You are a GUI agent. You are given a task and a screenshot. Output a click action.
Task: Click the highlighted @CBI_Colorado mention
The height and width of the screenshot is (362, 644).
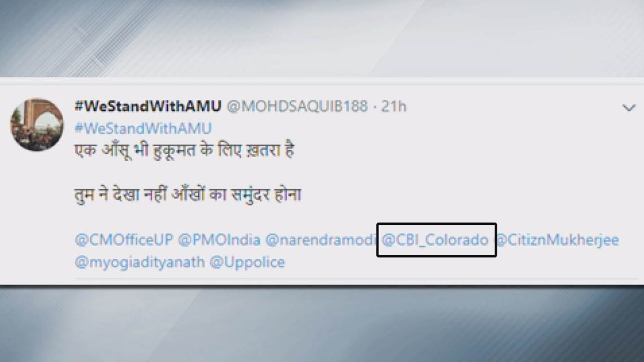[x=436, y=239]
